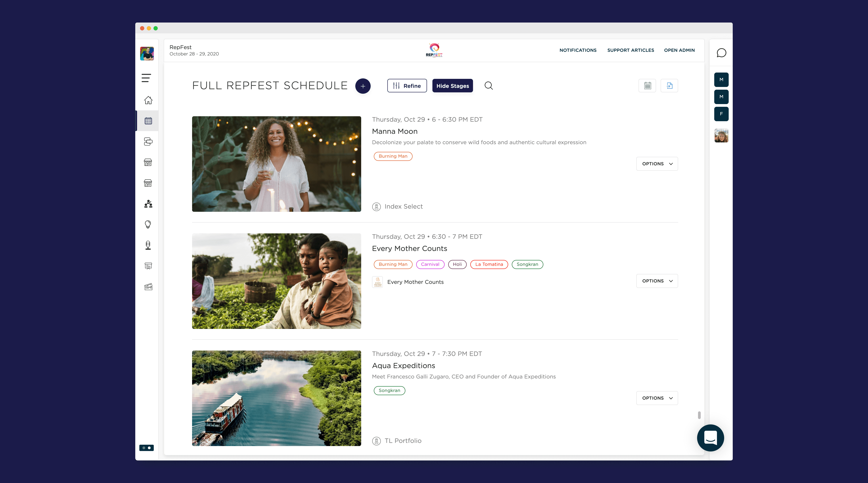Open the lightbulb ideas sidebar icon

[x=148, y=225]
